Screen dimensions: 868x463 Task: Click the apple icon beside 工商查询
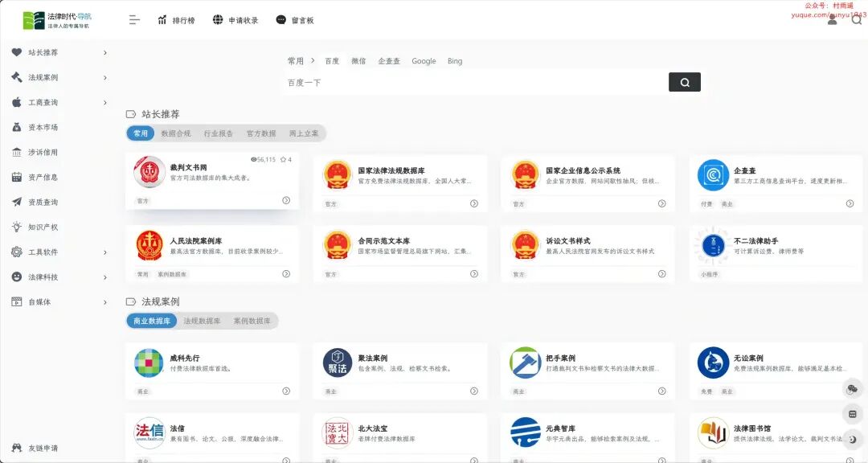(x=17, y=102)
